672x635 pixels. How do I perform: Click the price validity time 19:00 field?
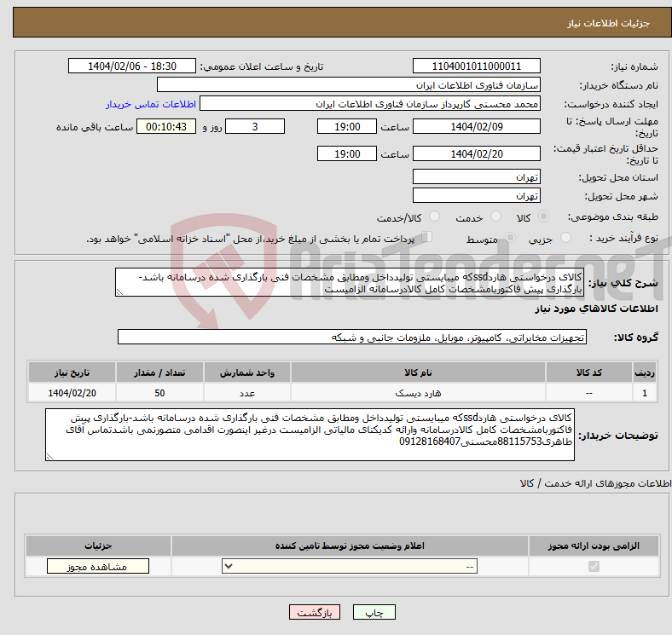coord(347,153)
